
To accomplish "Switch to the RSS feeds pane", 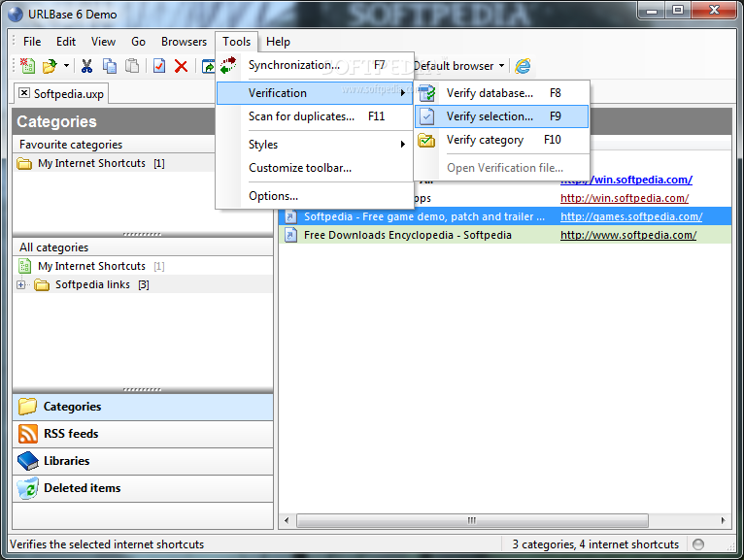I will coord(143,434).
